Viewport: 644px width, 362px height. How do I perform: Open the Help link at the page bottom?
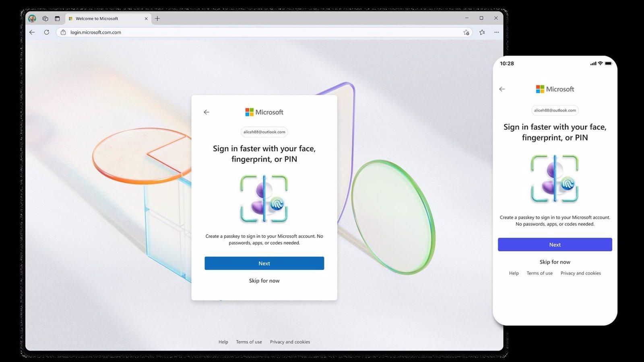point(223,342)
